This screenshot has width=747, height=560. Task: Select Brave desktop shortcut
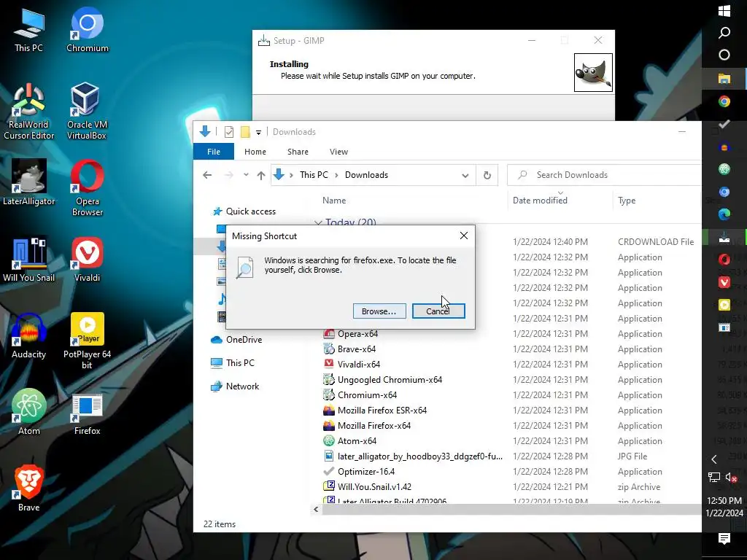click(x=28, y=489)
